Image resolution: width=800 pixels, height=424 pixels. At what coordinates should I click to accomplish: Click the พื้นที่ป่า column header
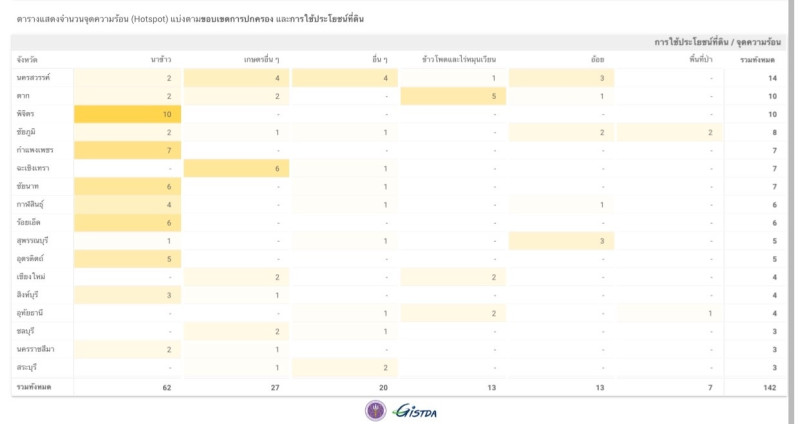(x=697, y=60)
